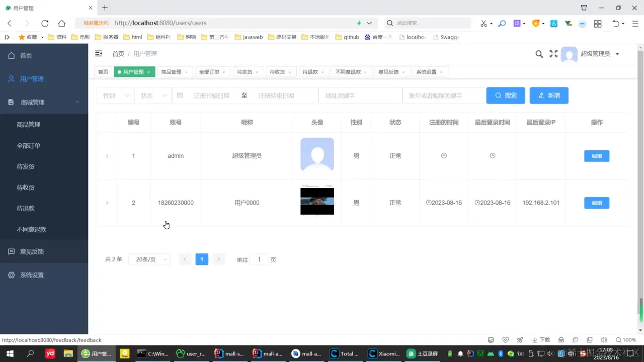Edit the admin user row
Viewport: 644px width, 362px height.
[597, 156]
